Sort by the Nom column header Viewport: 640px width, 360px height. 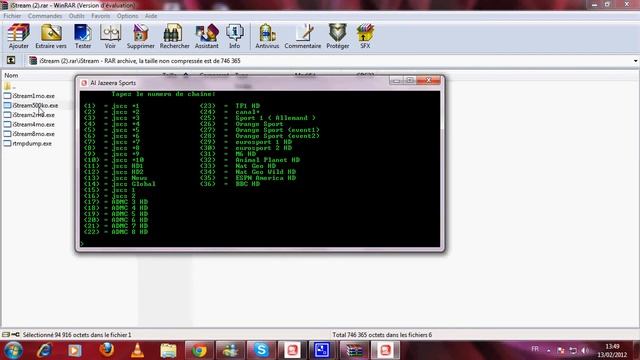coord(11,76)
